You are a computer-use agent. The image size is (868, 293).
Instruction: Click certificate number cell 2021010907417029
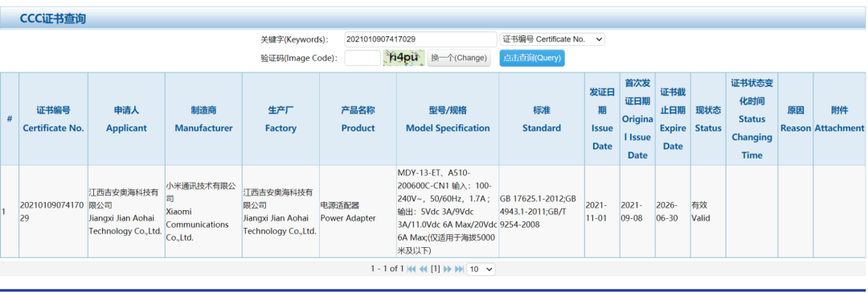pos(53,212)
